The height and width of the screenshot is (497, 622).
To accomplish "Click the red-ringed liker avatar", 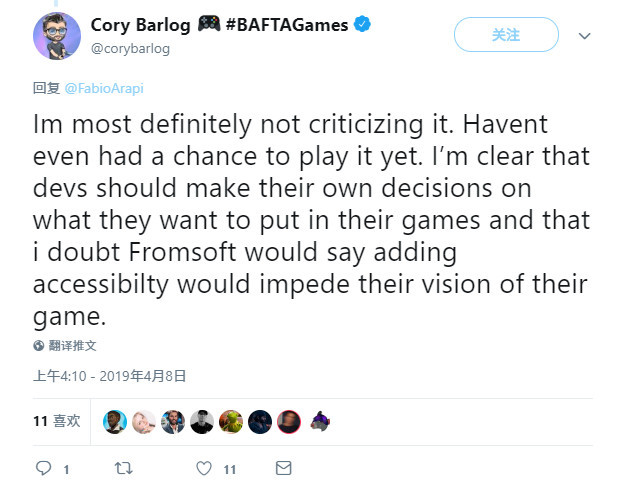I will [x=289, y=421].
